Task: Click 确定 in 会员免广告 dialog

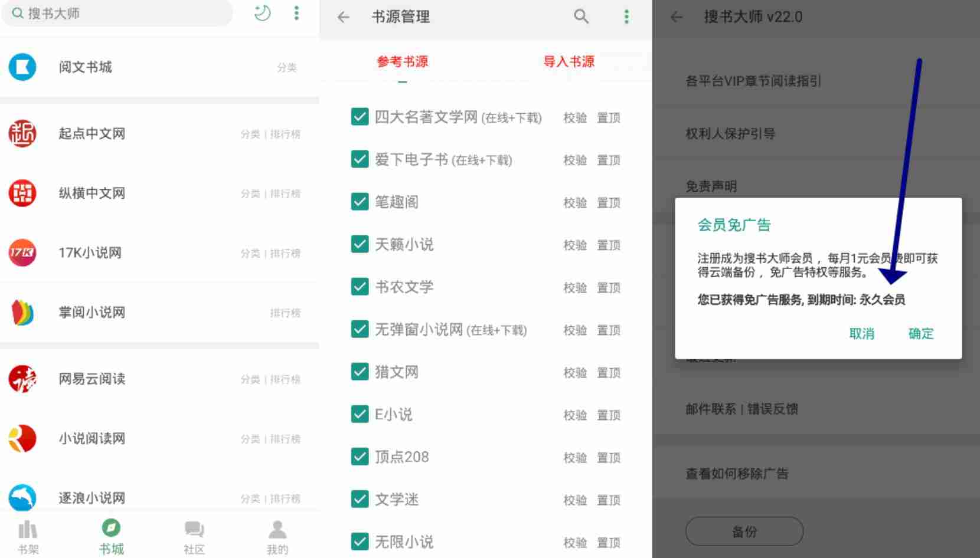Action: (x=921, y=334)
